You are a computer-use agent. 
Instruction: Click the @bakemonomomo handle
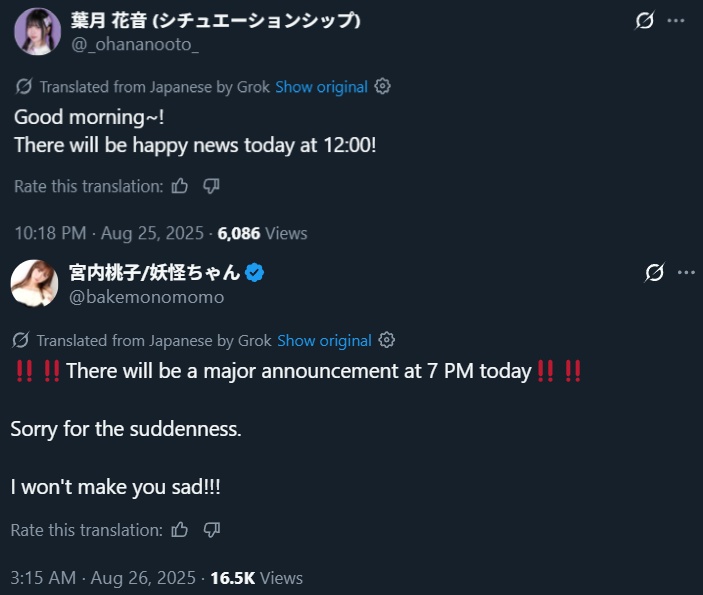pyautogui.click(x=147, y=297)
